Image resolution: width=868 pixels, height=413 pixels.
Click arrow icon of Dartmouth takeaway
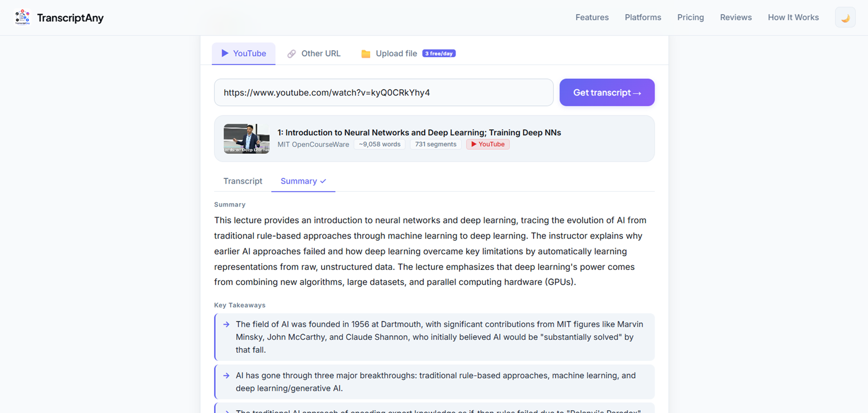coord(227,324)
